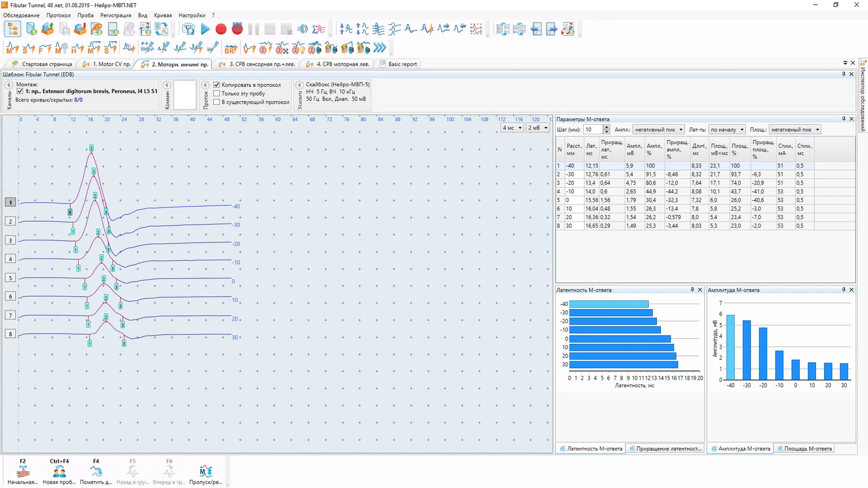Start recording with the blue play button
Image resolution: width=868 pixels, height=488 pixels.
click(x=205, y=29)
